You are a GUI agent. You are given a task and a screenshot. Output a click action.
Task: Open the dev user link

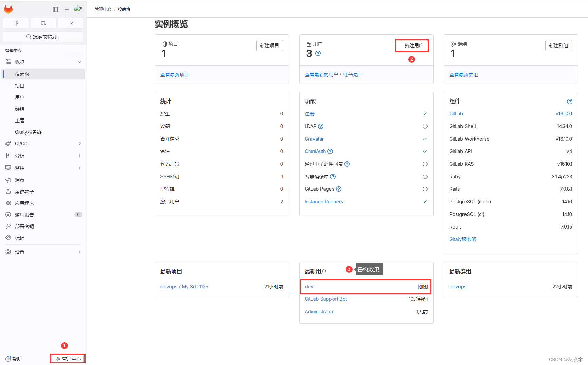pyautogui.click(x=309, y=287)
